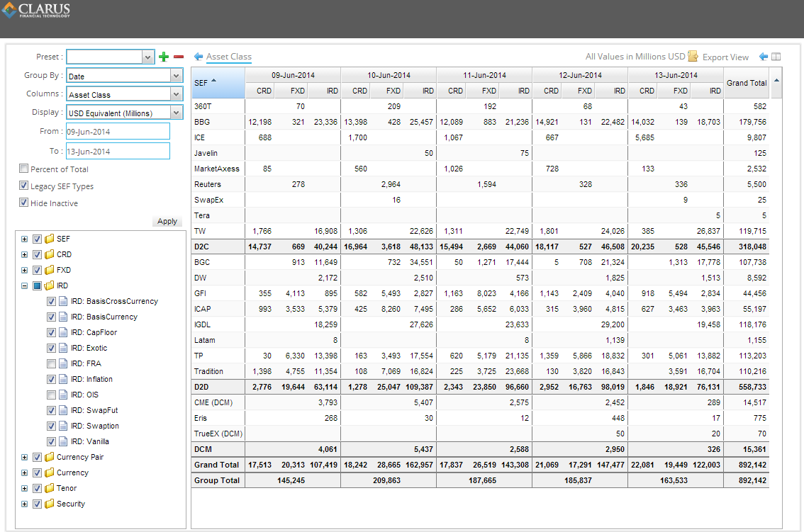Click the Security folder icon
804x532 pixels.
tap(49, 504)
